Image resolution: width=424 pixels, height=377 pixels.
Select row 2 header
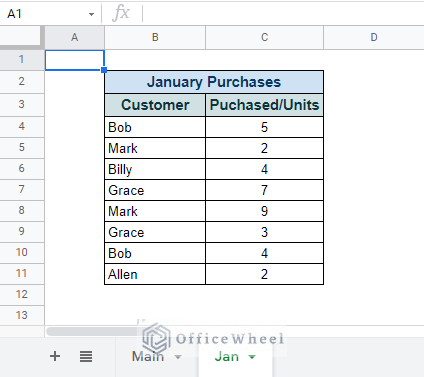pos(22,81)
